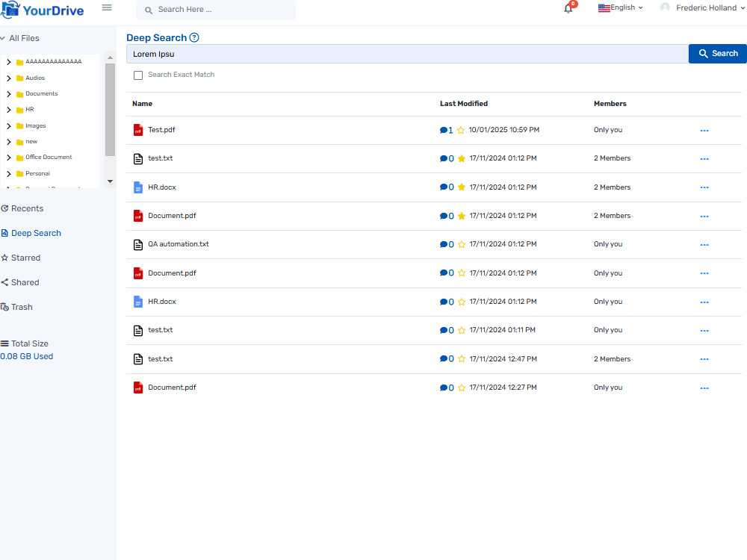The height and width of the screenshot is (560, 747).
Task: Open QA automation.txt file name
Action: 179,244
